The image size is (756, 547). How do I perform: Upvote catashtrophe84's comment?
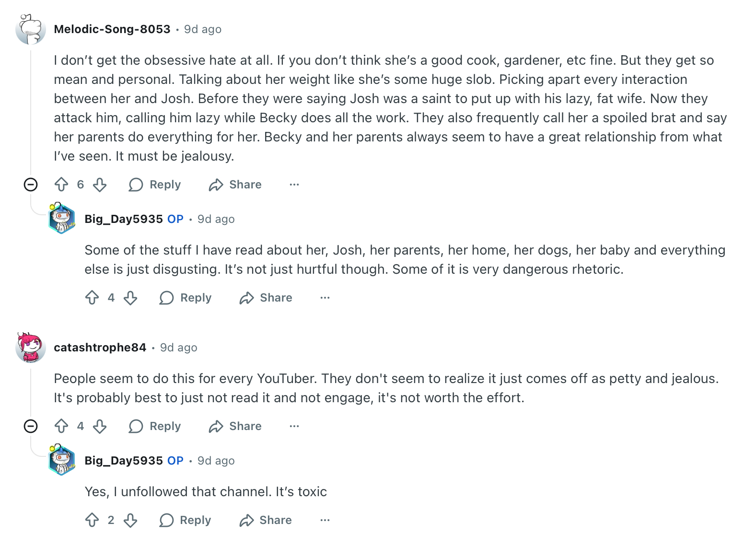[61, 426]
